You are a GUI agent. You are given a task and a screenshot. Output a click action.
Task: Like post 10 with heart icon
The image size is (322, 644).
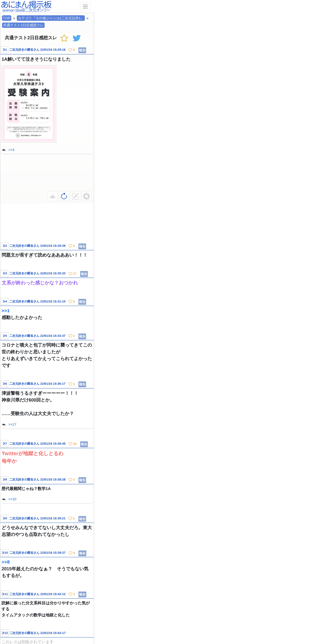click(x=70, y=553)
